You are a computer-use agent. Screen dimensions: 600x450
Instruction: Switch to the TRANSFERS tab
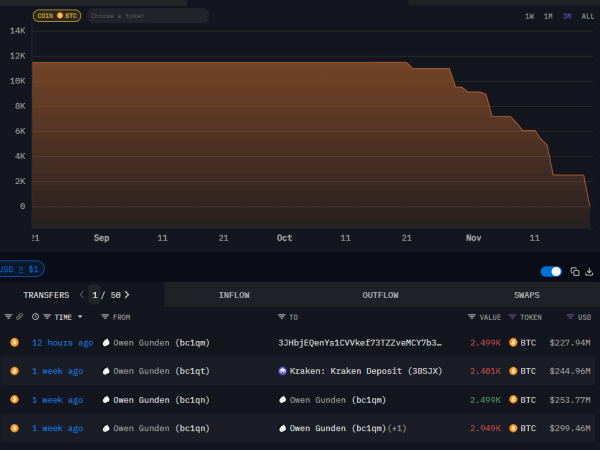click(x=46, y=295)
